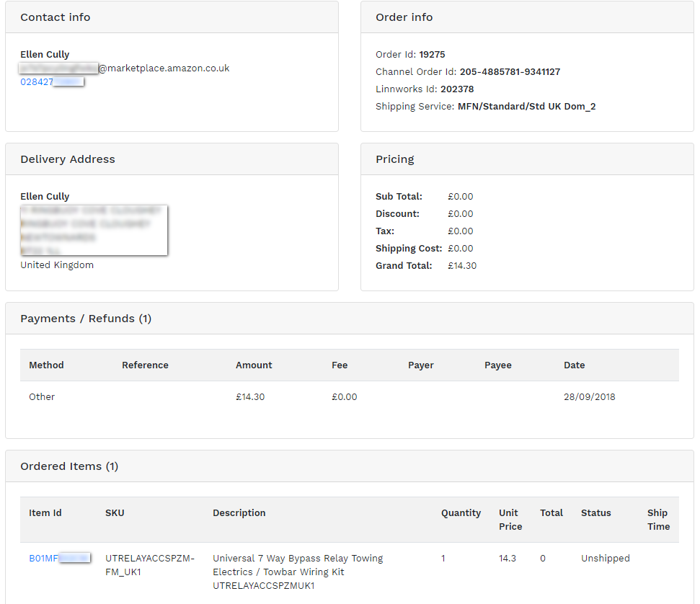The image size is (700, 604).
Task: Click the Channel Order Id value
Action: click(510, 72)
